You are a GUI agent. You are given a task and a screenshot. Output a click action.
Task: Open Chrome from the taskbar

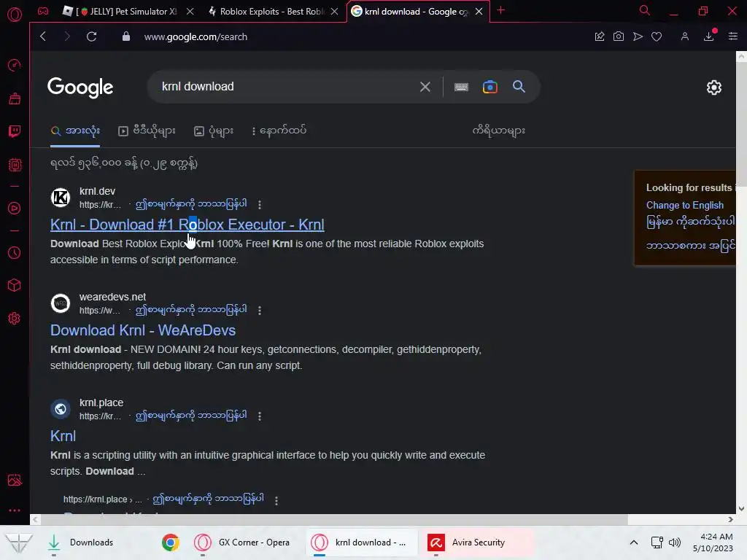tap(171, 542)
